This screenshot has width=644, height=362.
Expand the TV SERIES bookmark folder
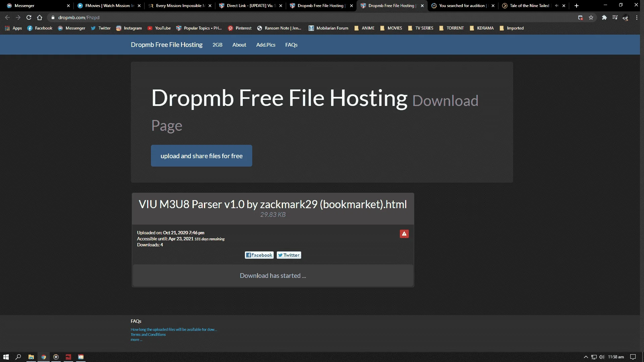pos(421,28)
